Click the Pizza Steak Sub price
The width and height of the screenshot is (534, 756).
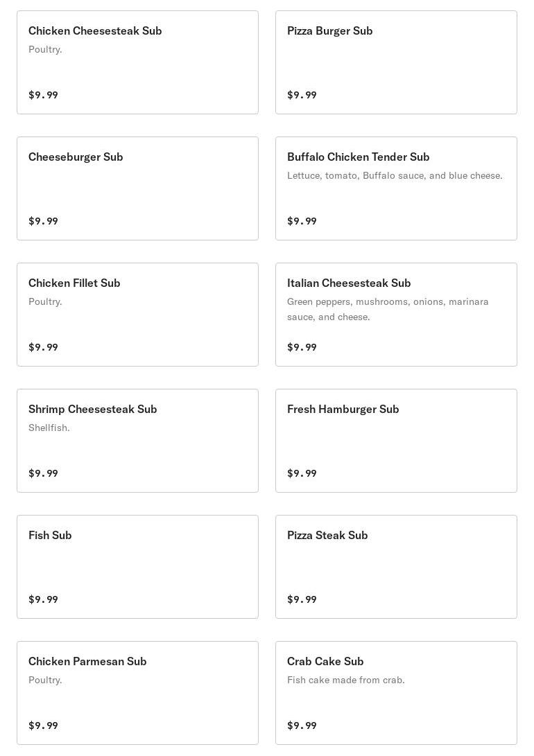coord(302,599)
